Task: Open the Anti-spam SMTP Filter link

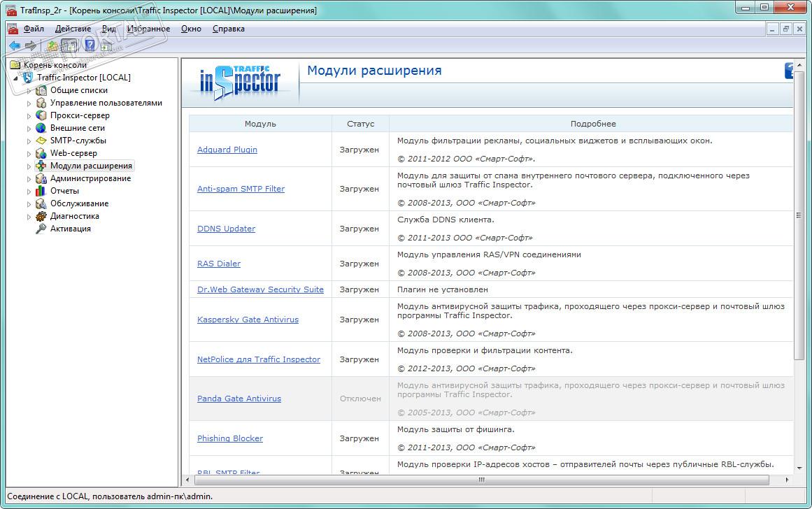Action: [x=241, y=189]
